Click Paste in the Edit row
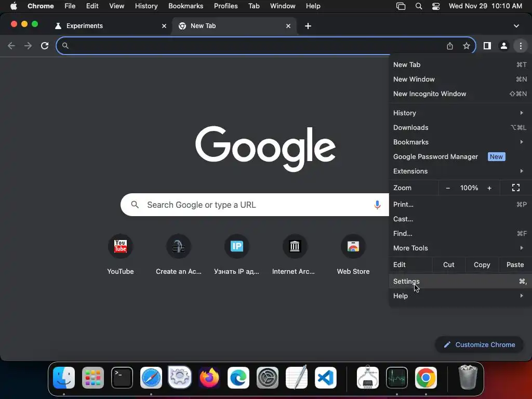 pos(515,264)
